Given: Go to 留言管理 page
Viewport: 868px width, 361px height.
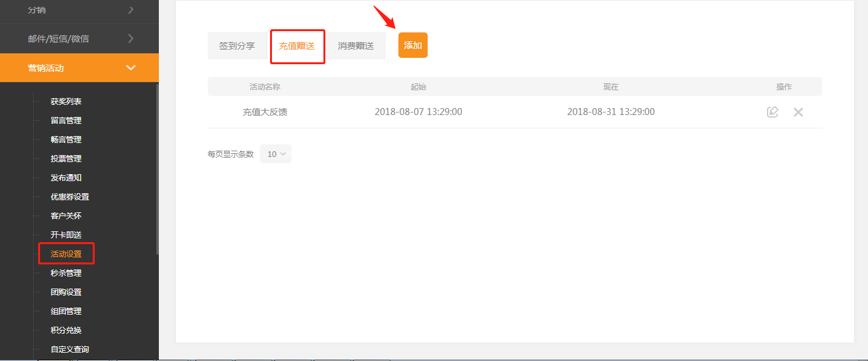Looking at the screenshot, I should (x=66, y=121).
